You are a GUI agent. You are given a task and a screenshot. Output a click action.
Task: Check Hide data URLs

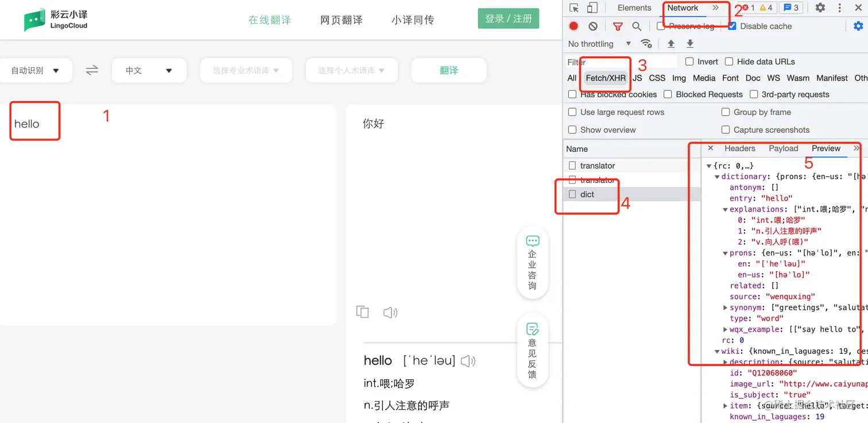coord(729,61)
